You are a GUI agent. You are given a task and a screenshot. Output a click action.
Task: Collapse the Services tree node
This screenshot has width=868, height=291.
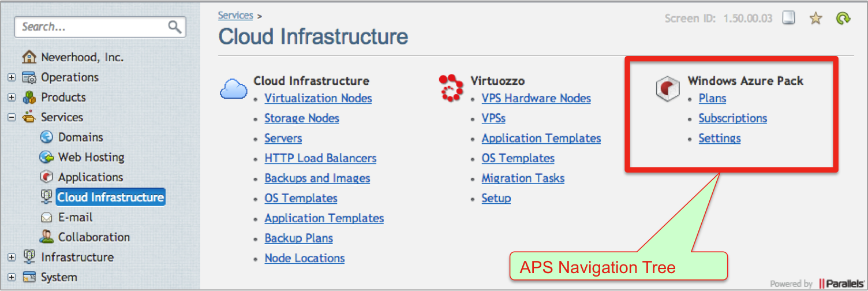coord(12,118)
